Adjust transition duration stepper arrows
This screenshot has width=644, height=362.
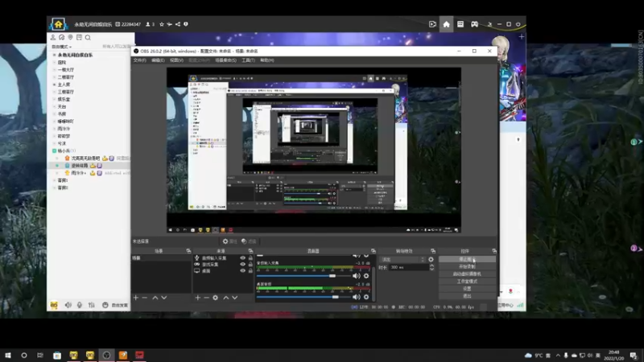pyautogui.click(x=431, y=267)
